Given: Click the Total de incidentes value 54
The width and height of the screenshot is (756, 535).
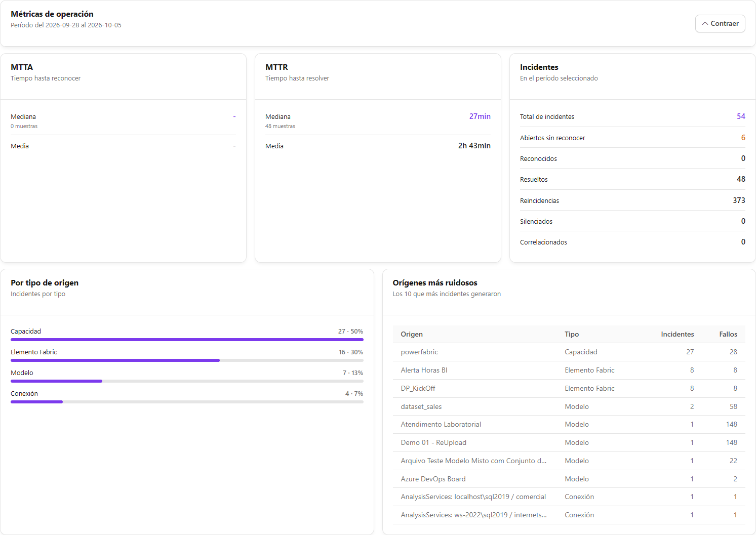Looking at the screenshot, I should [x=741, y=116].
